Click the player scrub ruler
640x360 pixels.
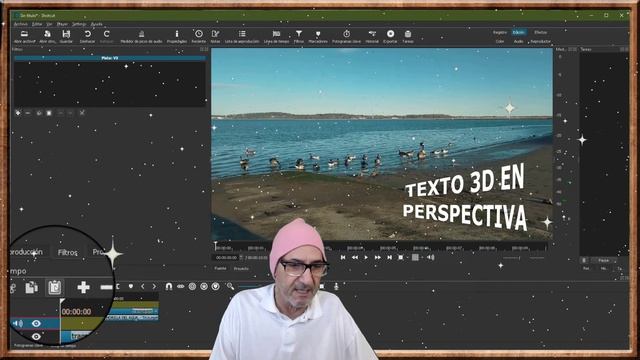pos(380,247)
